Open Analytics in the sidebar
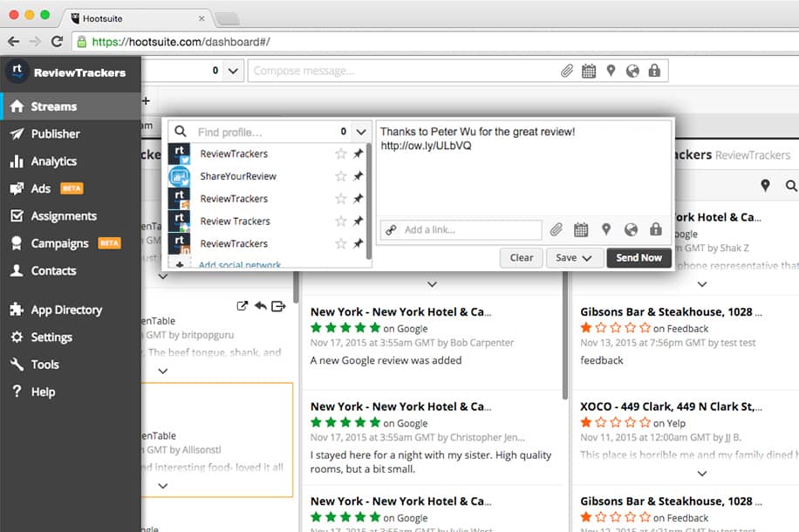 pyautogui.click(x=71, y=161)
